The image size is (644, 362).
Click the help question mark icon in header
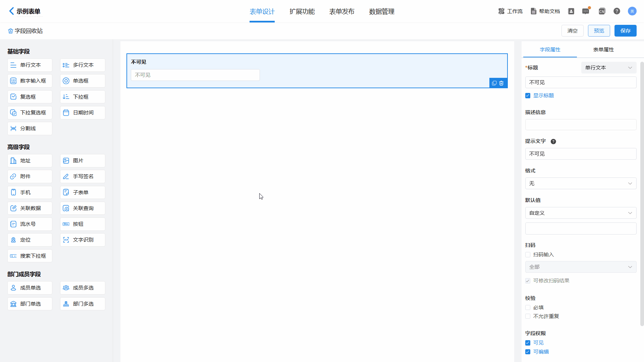click(617, 11)
